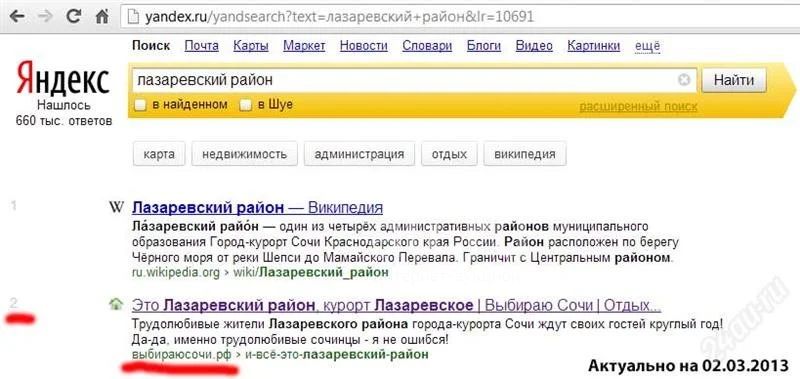Screen dimensions: 800x379
Task: Clear search query with the X icon
Action: [684, 80]
